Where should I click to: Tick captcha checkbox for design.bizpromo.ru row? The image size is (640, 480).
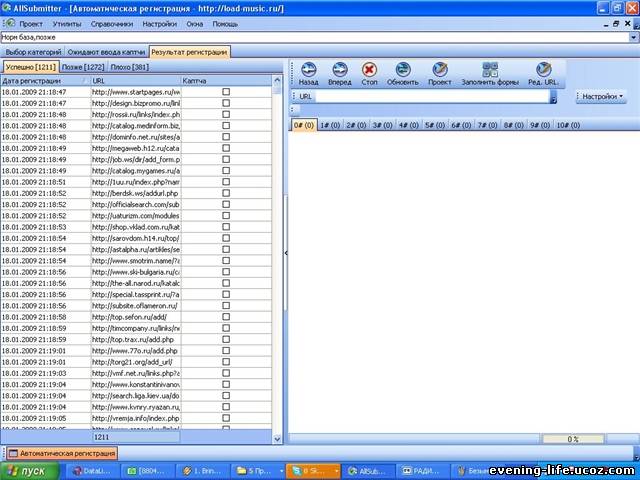tap(226, 103)
